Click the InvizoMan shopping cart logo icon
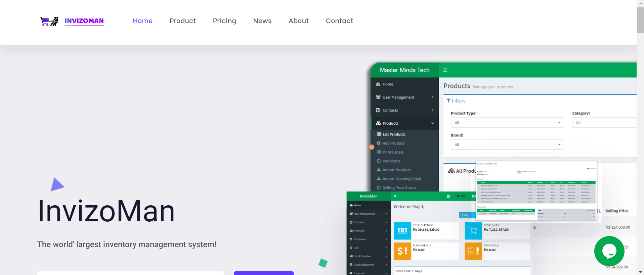 pos(49,21)
